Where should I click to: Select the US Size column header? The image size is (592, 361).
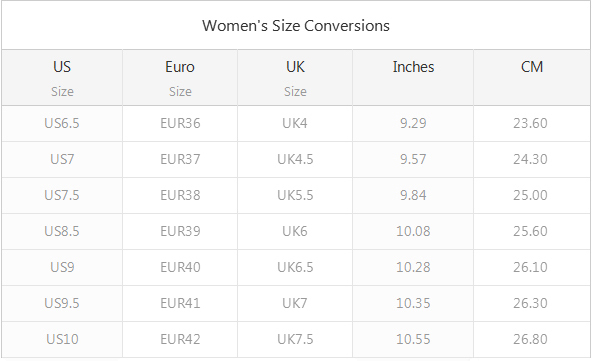tap(62, 78)
